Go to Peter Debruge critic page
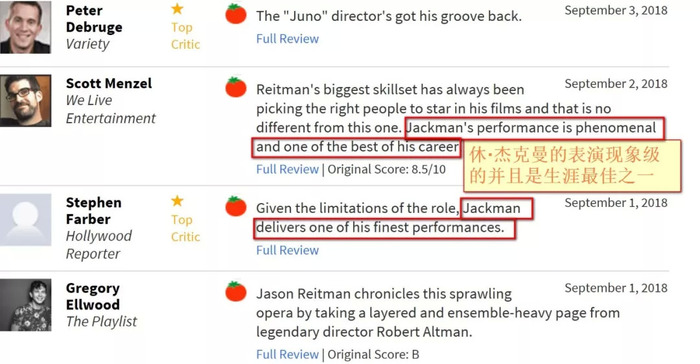The width and height of the screenshot is (700, 364). pos(94,19)
